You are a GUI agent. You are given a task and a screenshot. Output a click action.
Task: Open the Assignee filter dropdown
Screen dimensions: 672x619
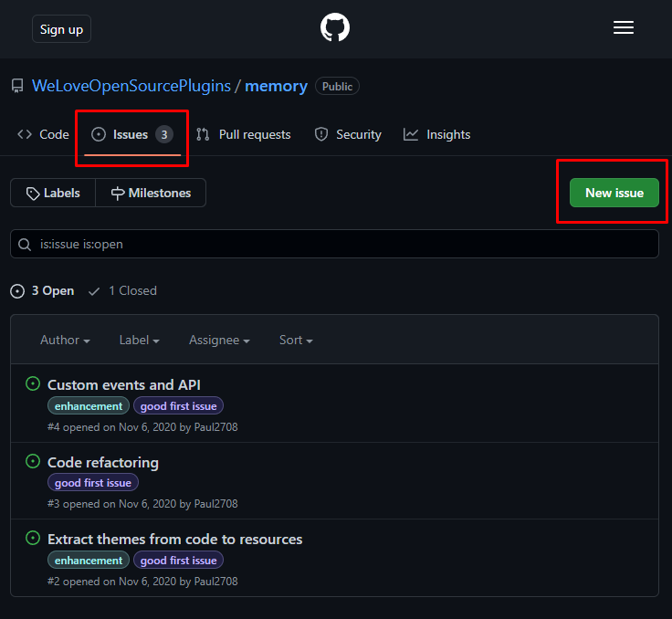pyautogui.click(x=219, y=340)
